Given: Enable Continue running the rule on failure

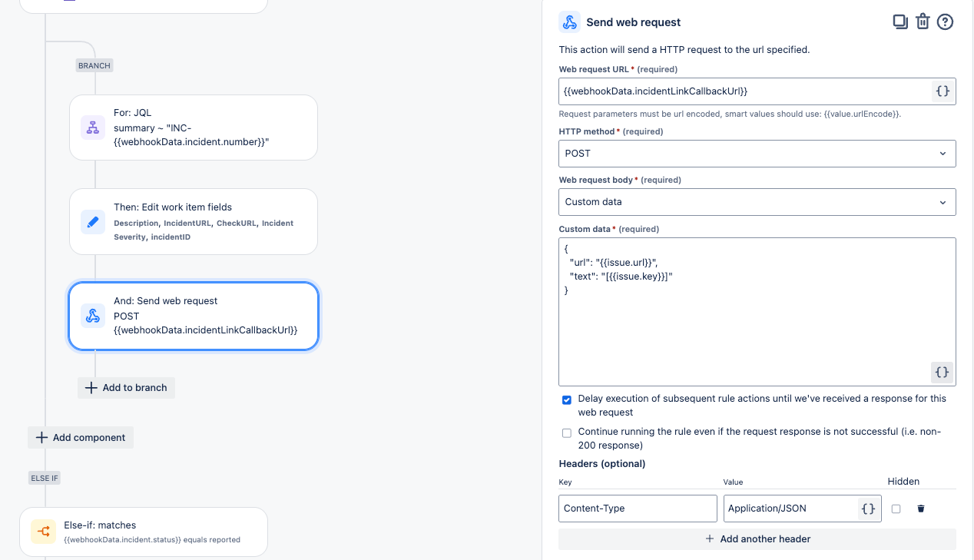Looking at the screenshot, I should point(567,432).
